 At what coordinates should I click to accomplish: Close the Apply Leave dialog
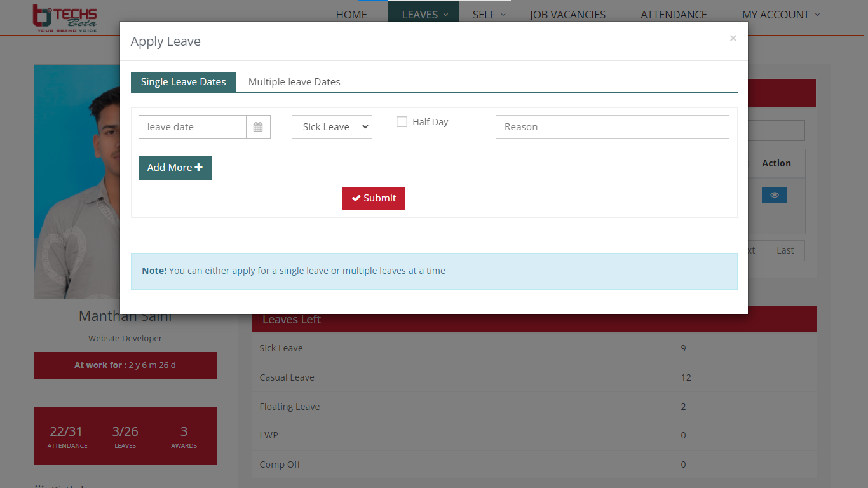point(733,38)
